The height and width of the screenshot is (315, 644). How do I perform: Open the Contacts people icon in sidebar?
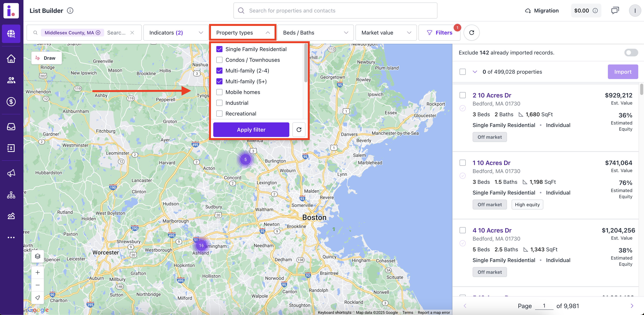click(x=11, y=80)
